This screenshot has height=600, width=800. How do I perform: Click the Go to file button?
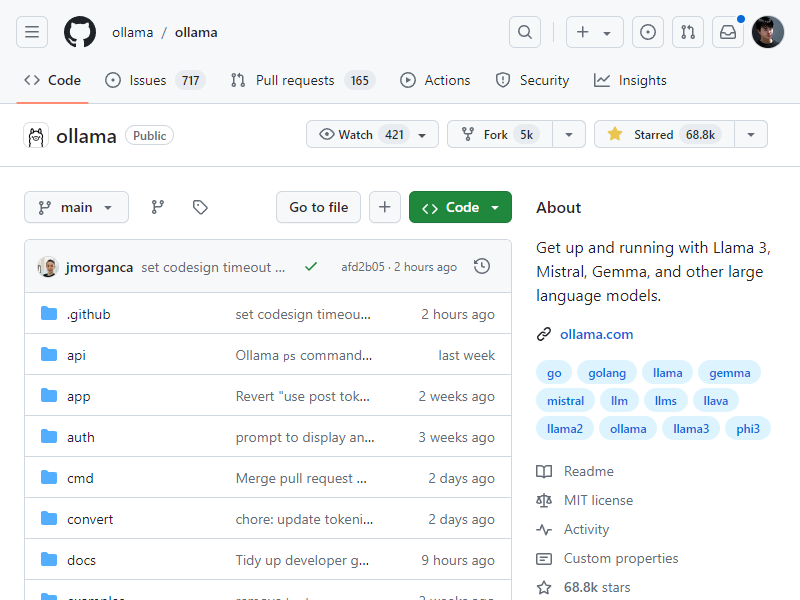pos(318,207)
